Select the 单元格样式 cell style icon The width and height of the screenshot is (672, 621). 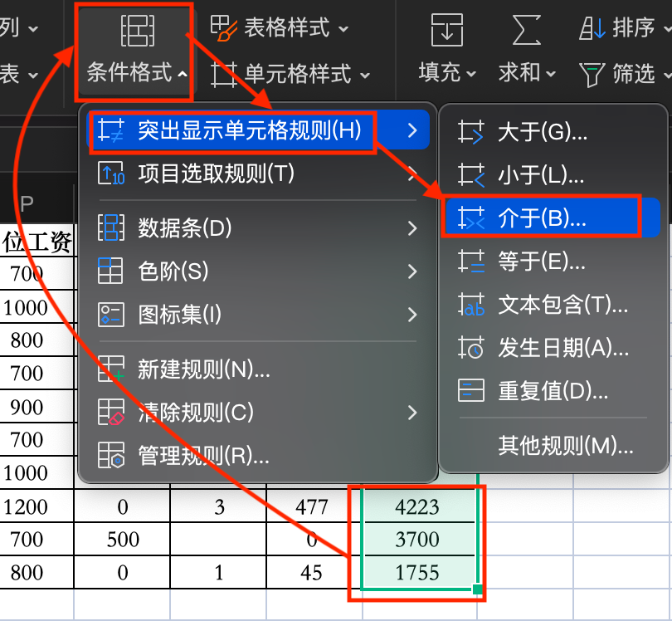[222, 75]
